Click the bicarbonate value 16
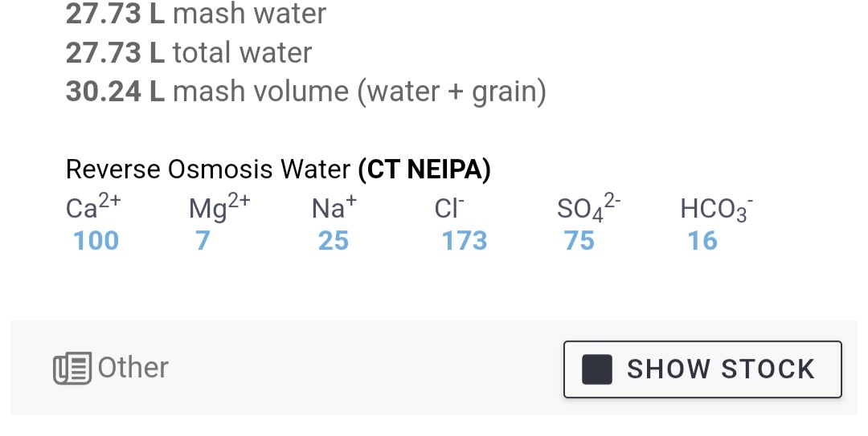The image size is (868, 436). coord(702,241)
